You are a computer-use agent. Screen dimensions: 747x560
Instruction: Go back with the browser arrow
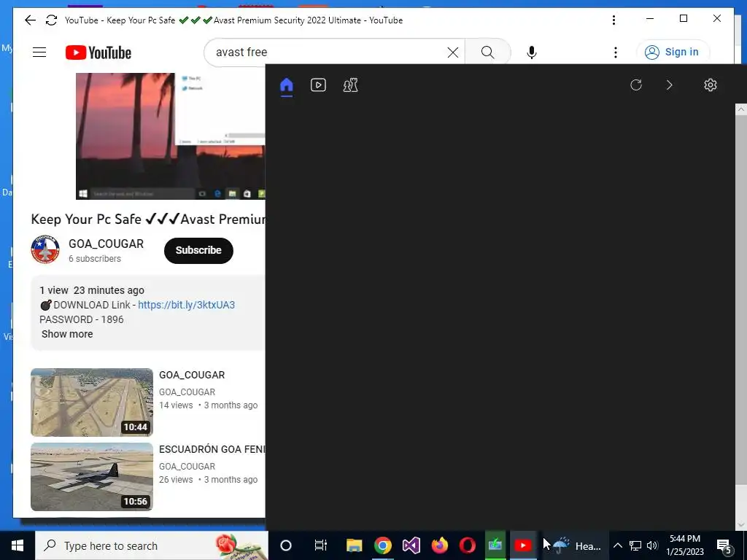(30, 20)
